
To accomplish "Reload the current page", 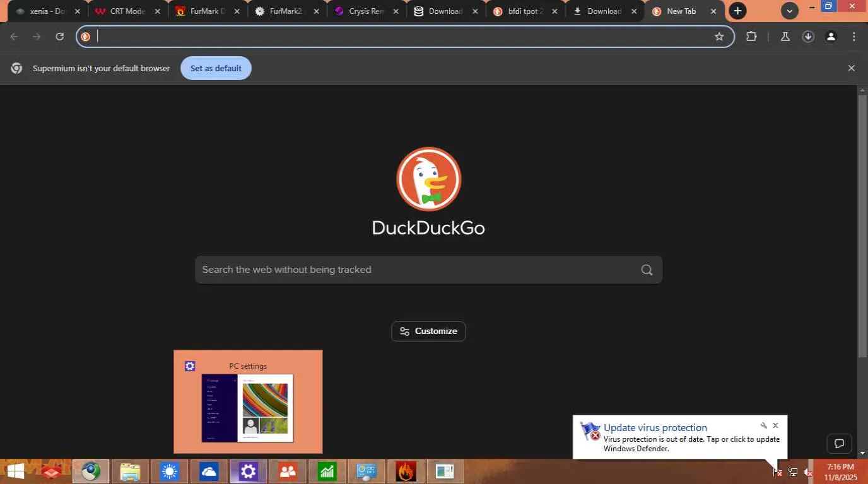I will pyautogui.click(x=60, y=37).
